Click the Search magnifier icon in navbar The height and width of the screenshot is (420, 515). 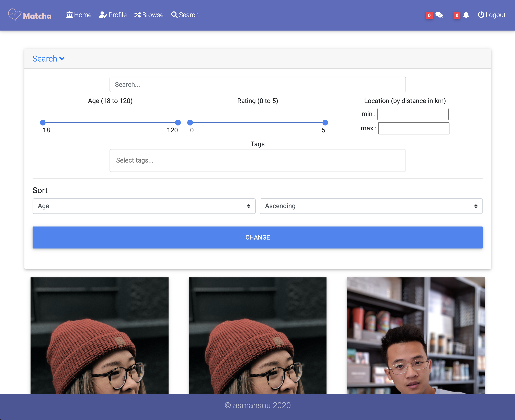(x=174, y=15)
